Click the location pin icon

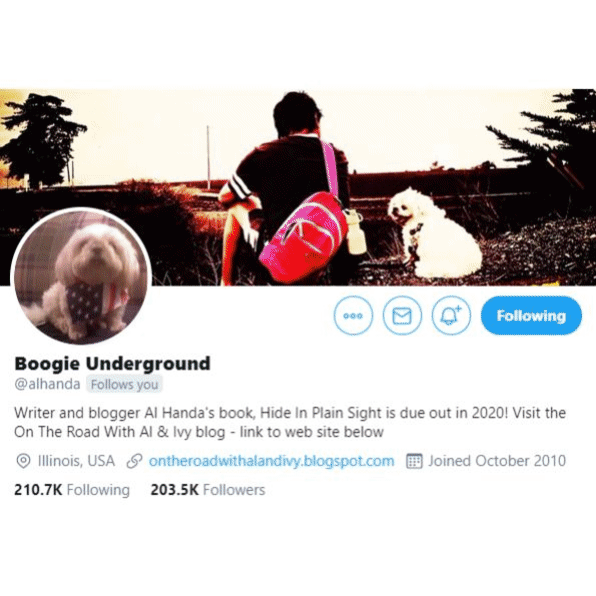click(x=23, y=461)
